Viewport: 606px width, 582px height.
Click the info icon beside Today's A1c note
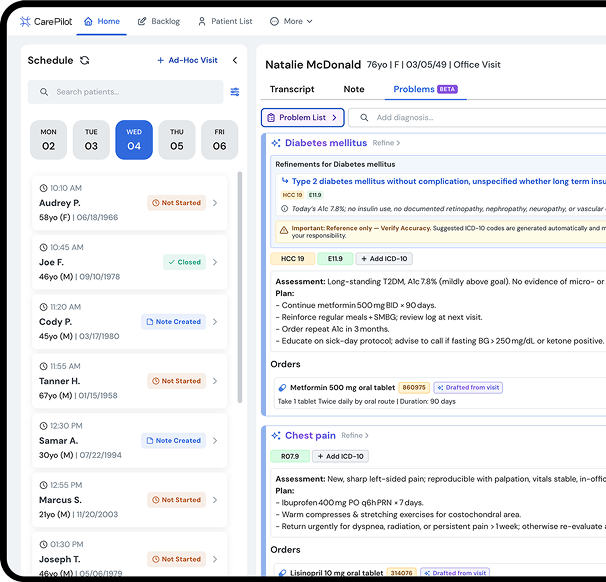[x=284, y=209]
